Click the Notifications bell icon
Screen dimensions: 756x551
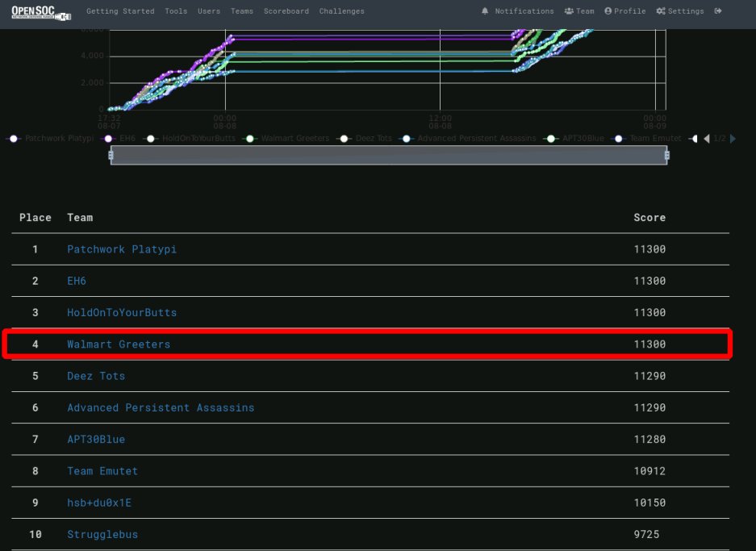tap(485, 11)
